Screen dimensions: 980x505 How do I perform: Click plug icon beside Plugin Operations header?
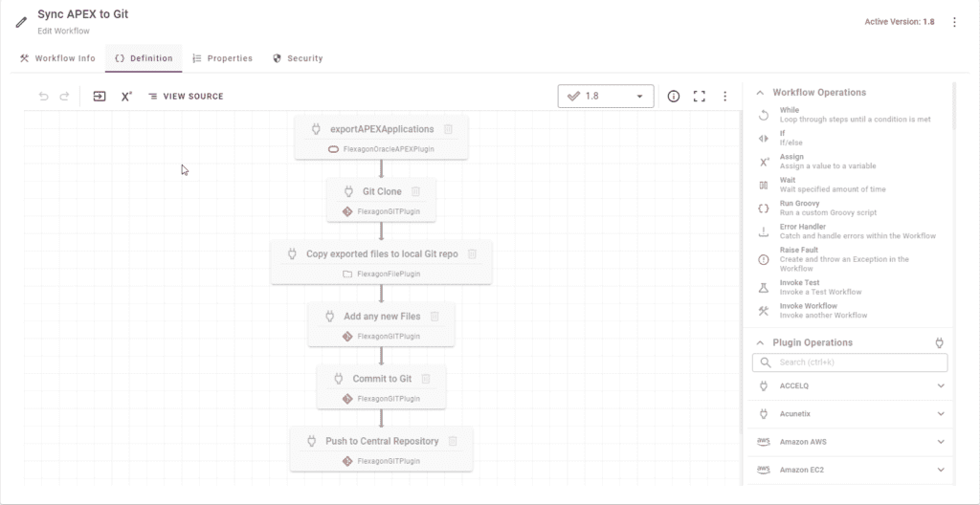pos(939,342)
